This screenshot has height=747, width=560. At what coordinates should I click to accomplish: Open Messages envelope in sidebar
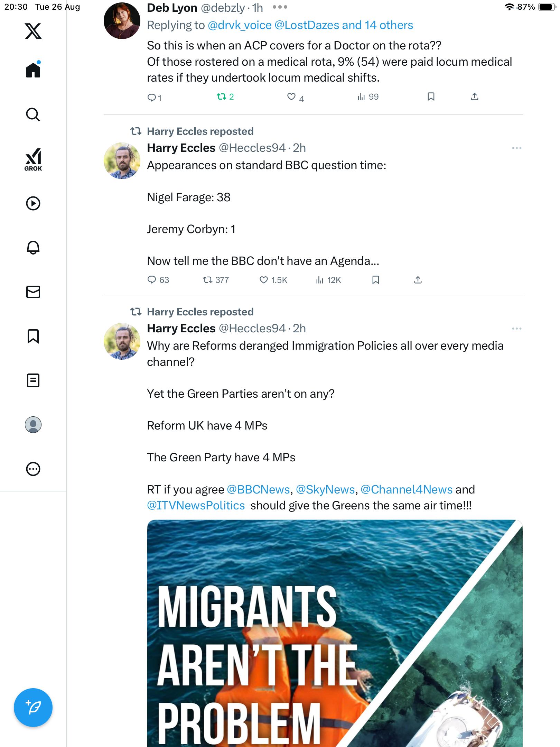pos(33,292)
